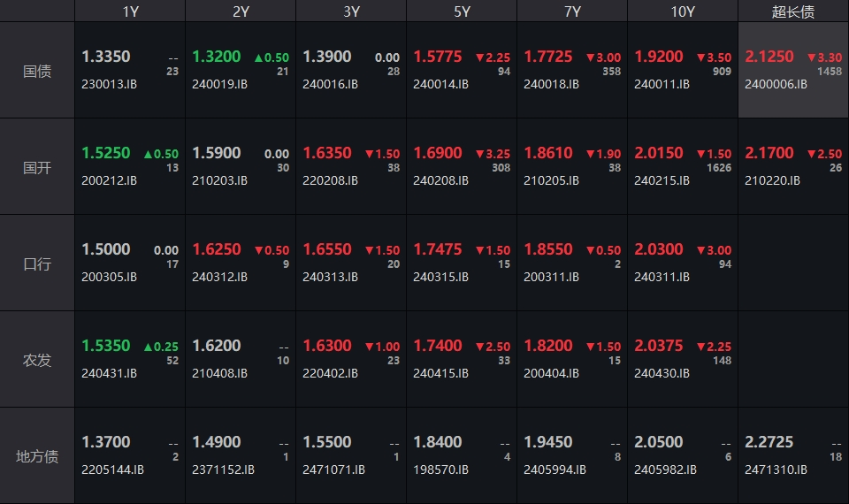
Task: Open bond code 230013.IB
Action: pos(109,84)
